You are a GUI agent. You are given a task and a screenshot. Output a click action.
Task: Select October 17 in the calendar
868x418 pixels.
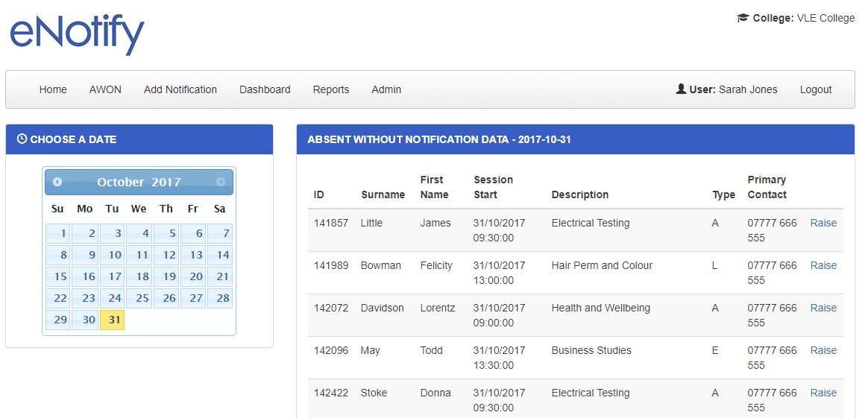[112, 276]
